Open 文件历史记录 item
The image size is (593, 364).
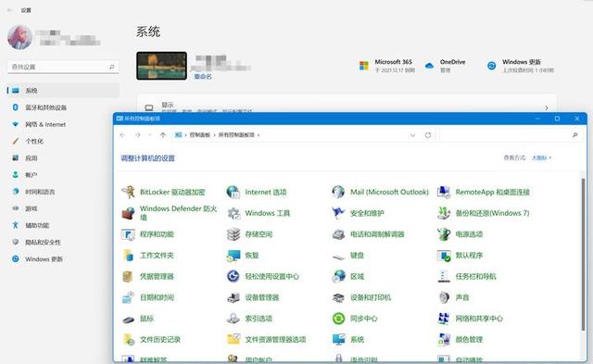[151, 340]
